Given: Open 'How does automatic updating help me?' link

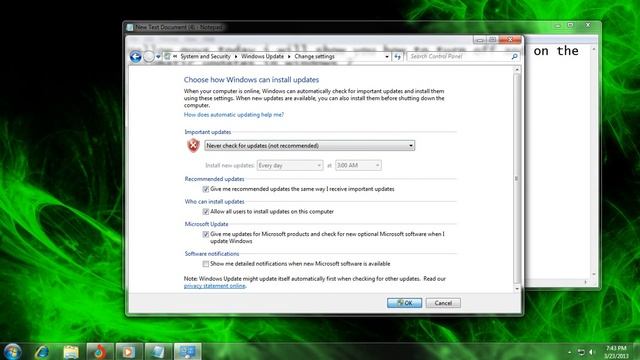Looking at the screenshot, I should 234,115.
